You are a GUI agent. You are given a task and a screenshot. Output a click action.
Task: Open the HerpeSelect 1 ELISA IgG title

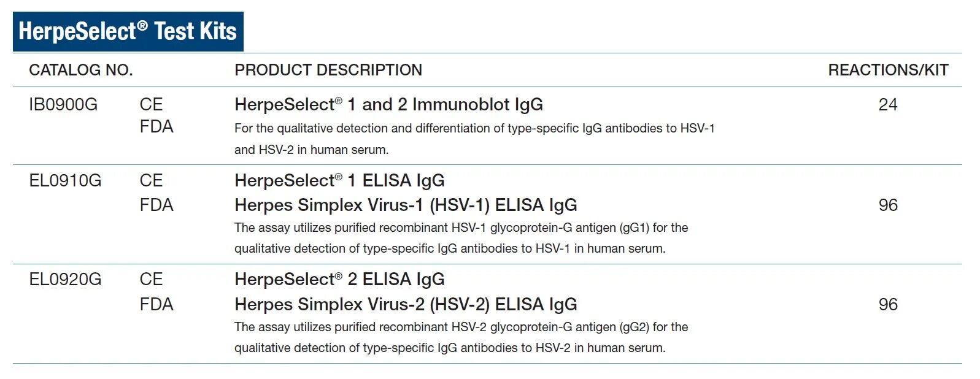tap(339, 181)
